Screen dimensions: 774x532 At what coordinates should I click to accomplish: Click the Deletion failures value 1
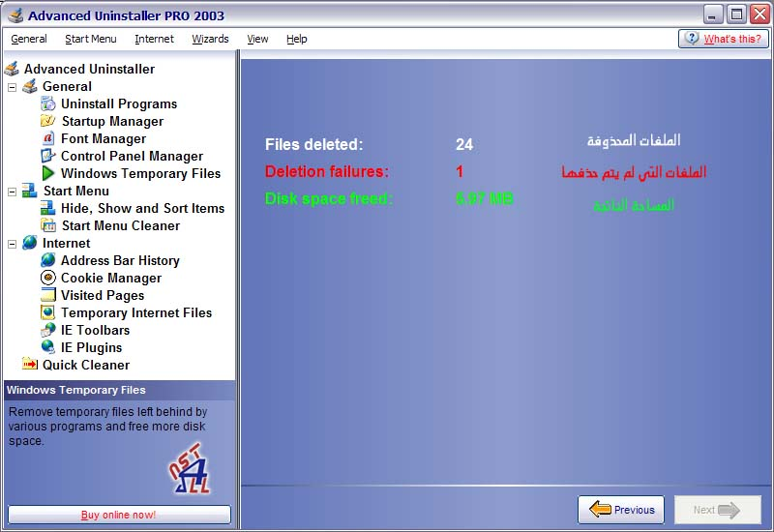click(460, 171)
